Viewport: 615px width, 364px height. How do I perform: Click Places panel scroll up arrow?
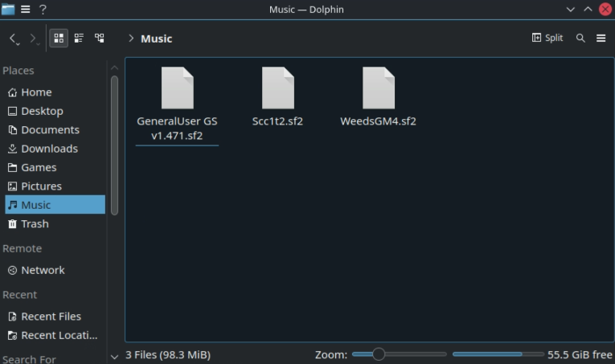point(114,67)
